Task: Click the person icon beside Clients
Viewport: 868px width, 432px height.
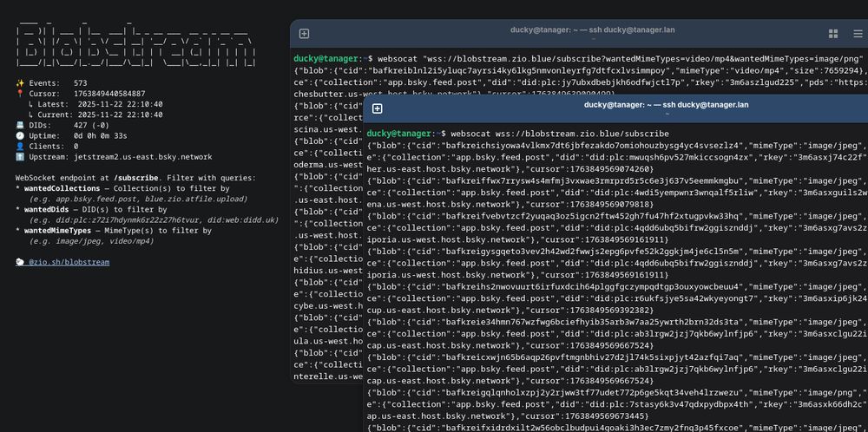Action: [x=20, y=147]
